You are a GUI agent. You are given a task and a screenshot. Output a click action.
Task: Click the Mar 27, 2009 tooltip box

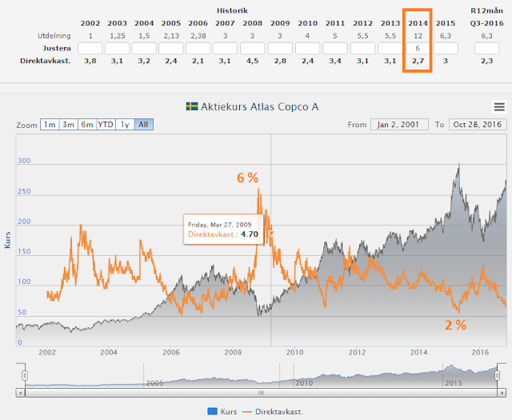tap(223, 230)
